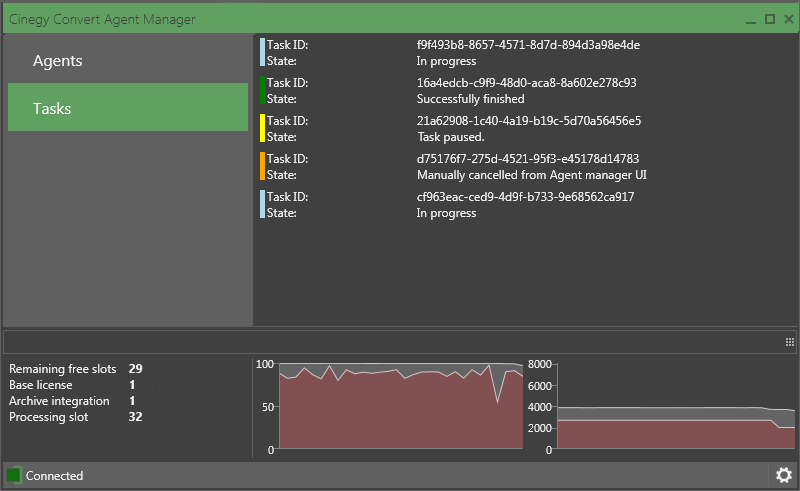Close the Cinegy Convert Agent Manager window

(789, 19)
